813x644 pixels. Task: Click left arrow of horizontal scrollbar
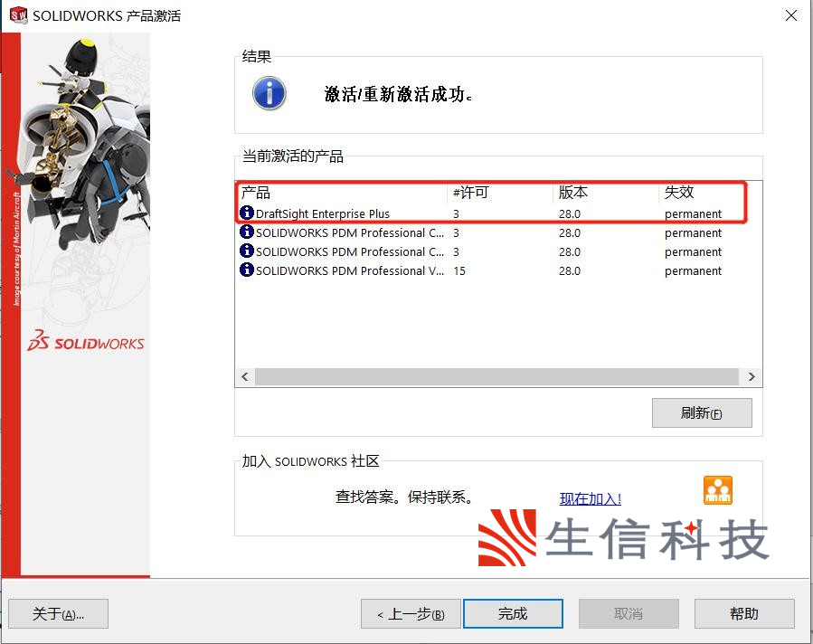pyautogui.click(x=245, y=377)
